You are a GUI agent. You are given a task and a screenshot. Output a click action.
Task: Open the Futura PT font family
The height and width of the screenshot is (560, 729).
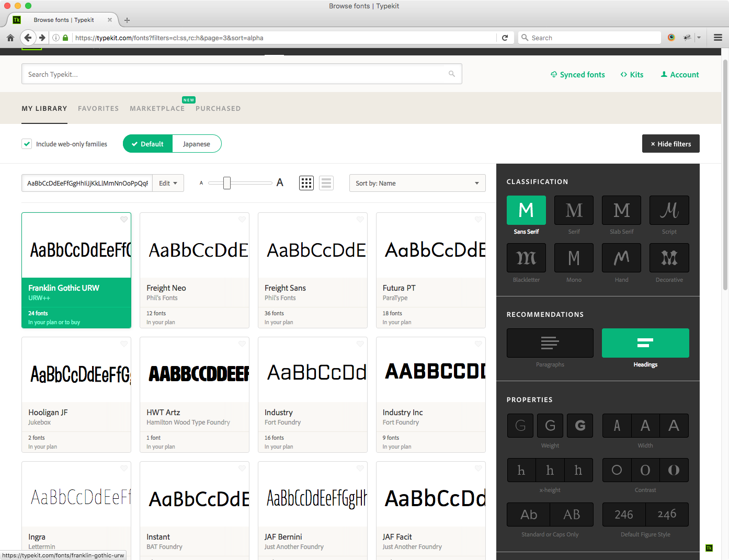pos(431,270)
